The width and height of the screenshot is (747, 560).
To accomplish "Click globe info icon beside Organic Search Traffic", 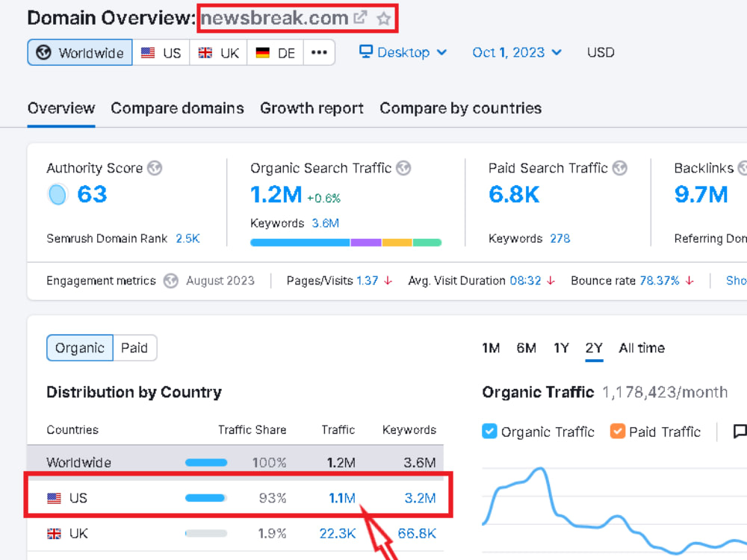I will pyautogui.click(x=403, y=168).
